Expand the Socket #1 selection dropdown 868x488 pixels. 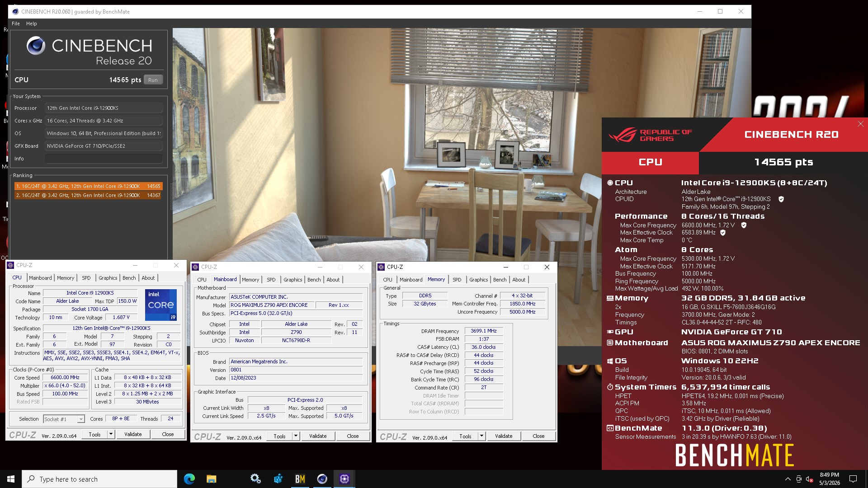[x=80, y=419]
